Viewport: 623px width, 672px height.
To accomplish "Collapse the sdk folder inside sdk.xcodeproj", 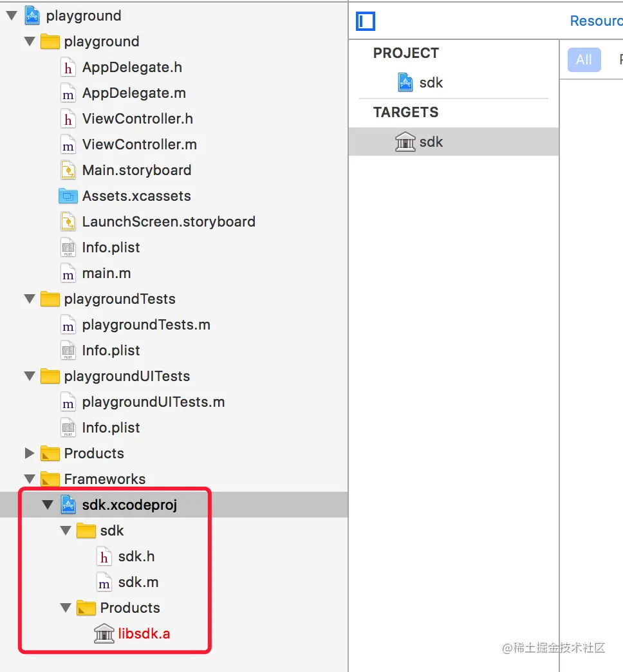I will tap(66, 530).
